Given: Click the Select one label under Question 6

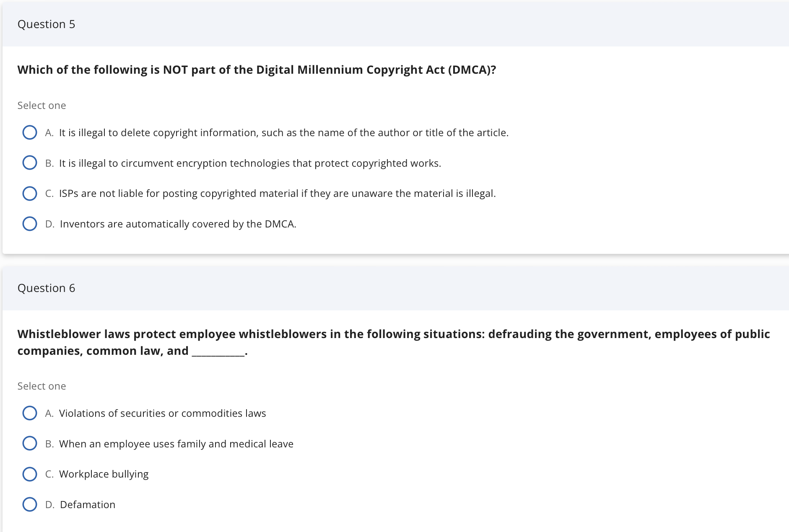Looking at the screenshot, I should (42, 386).
